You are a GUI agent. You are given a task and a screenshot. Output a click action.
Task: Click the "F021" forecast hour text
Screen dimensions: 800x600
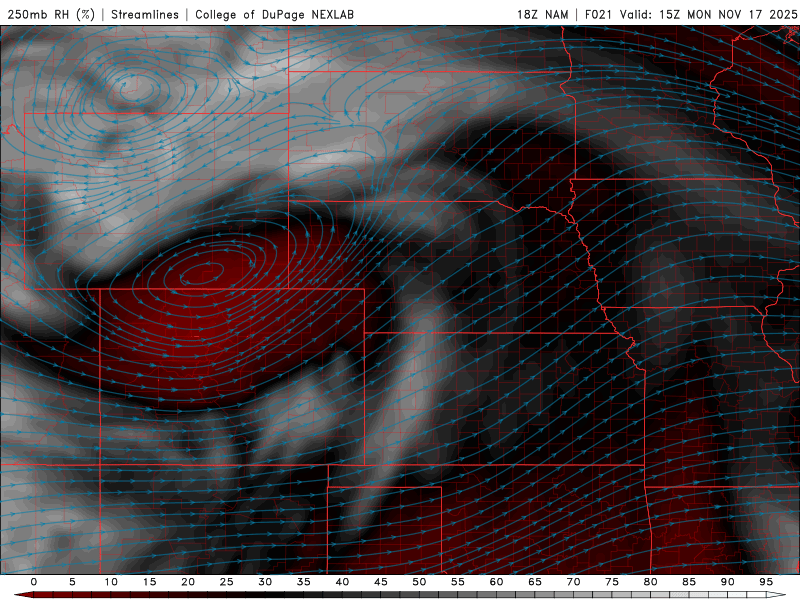click(598, 14)
